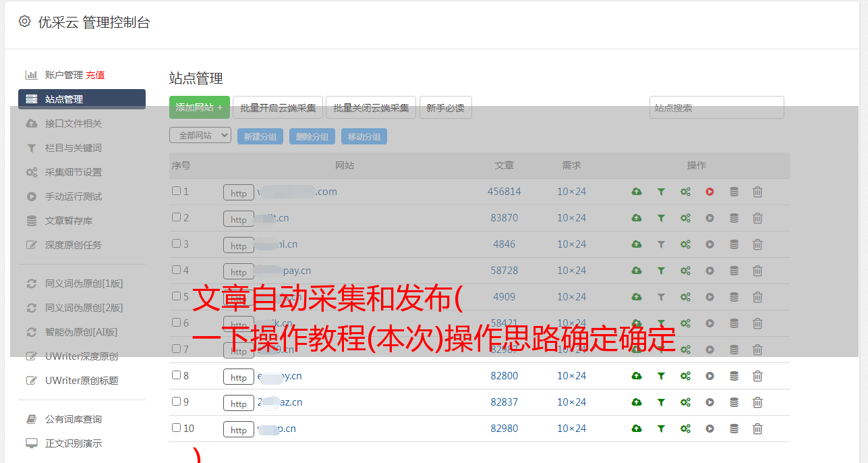Open the 全部网站 group dropdown
Screen dimensions: 868x463
pos(200,136)
